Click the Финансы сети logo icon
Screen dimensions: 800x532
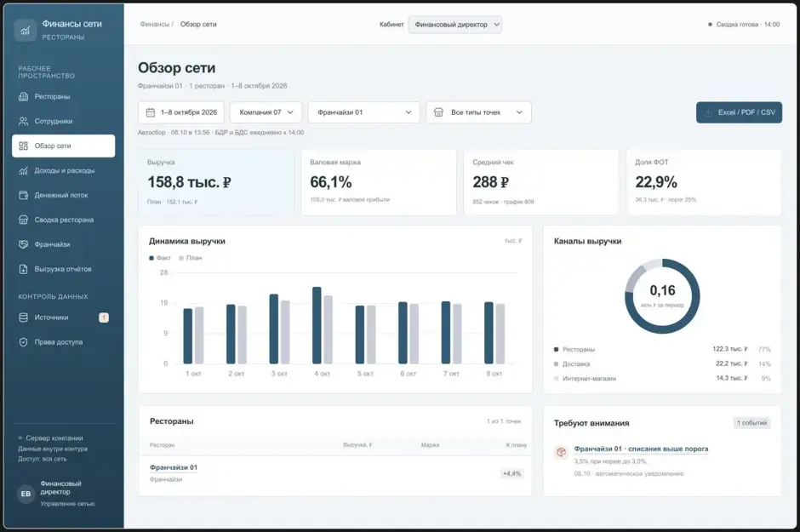click(25, 30)
